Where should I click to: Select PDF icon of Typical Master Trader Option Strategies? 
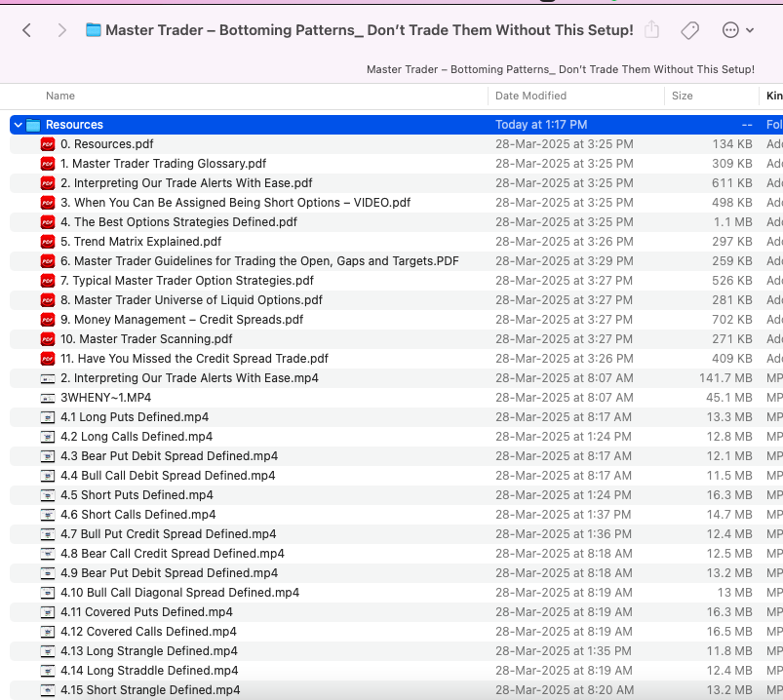pos(48,281)
